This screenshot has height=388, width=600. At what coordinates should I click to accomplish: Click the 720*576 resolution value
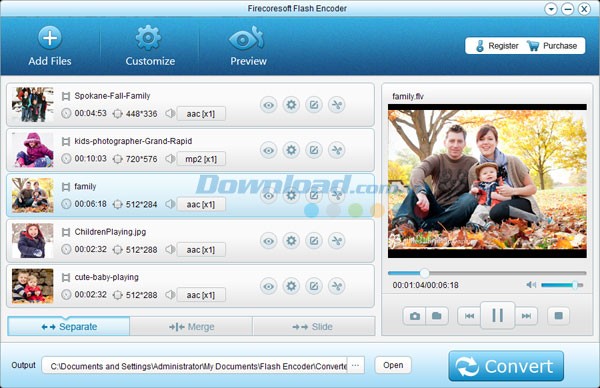(x=142, y=159)
